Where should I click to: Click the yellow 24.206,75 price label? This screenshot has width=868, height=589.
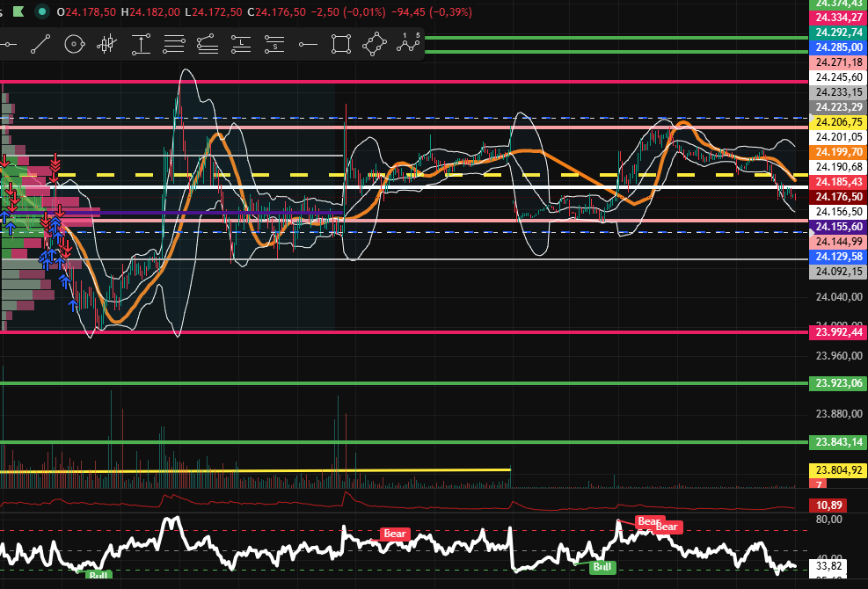point(837,122)
